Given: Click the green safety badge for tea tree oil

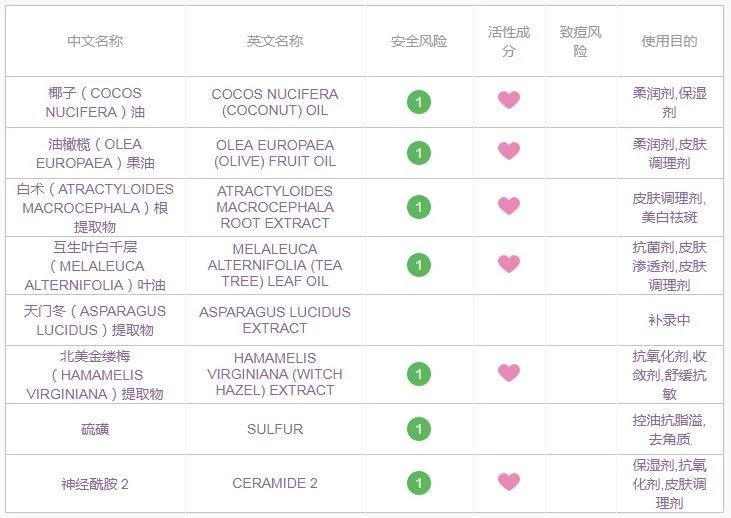Looking at the screenshot, I should coord(419,265).
